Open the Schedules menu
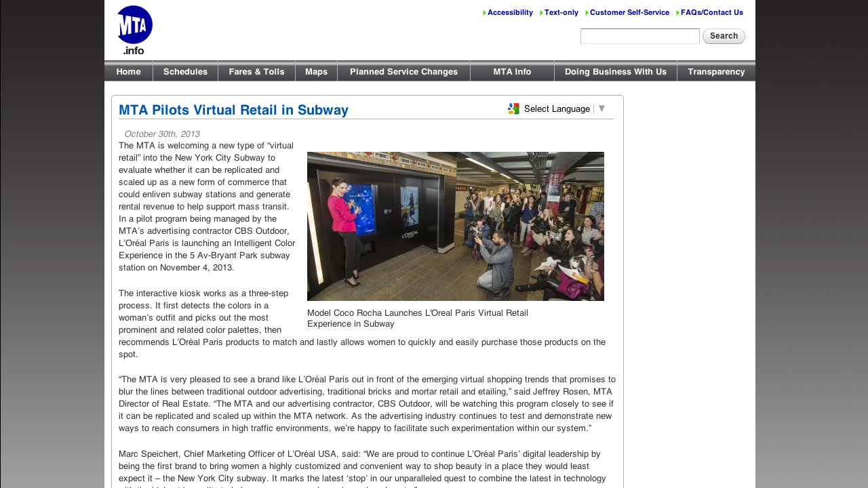 [186, 71]
